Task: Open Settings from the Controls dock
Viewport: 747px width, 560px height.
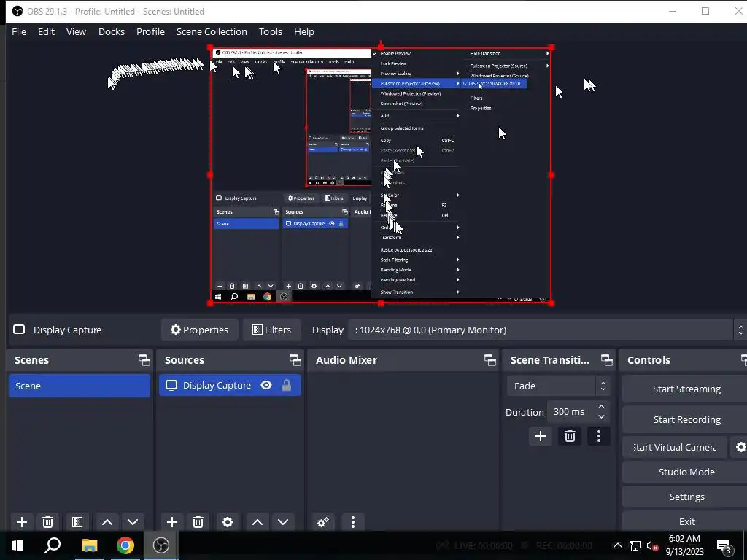Action: 686,497
